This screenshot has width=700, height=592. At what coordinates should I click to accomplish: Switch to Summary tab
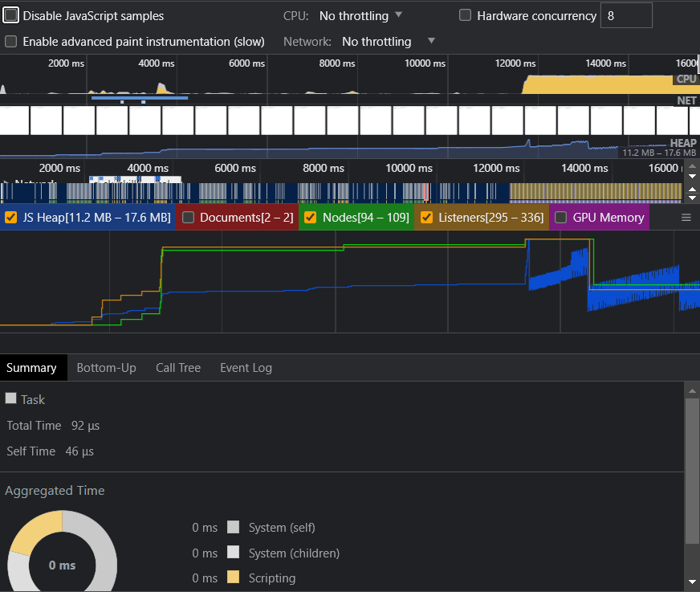pyautogui.click(x=31, y=368)
